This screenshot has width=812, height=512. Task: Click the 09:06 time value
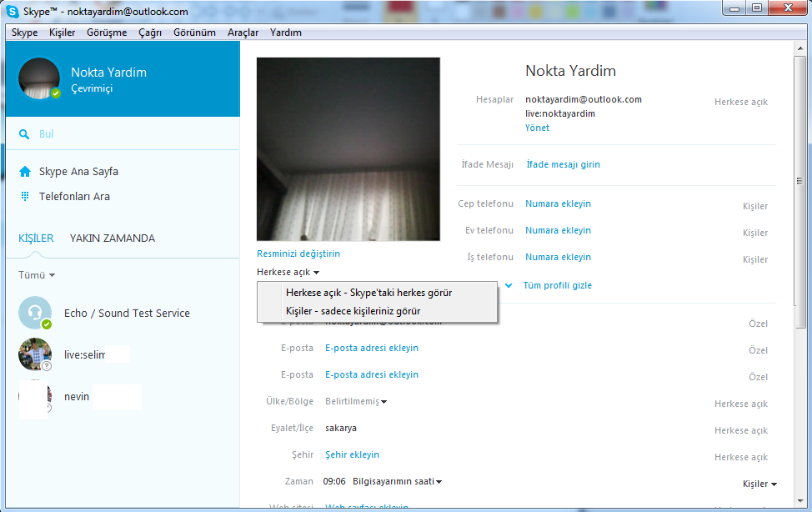[334, 481]
